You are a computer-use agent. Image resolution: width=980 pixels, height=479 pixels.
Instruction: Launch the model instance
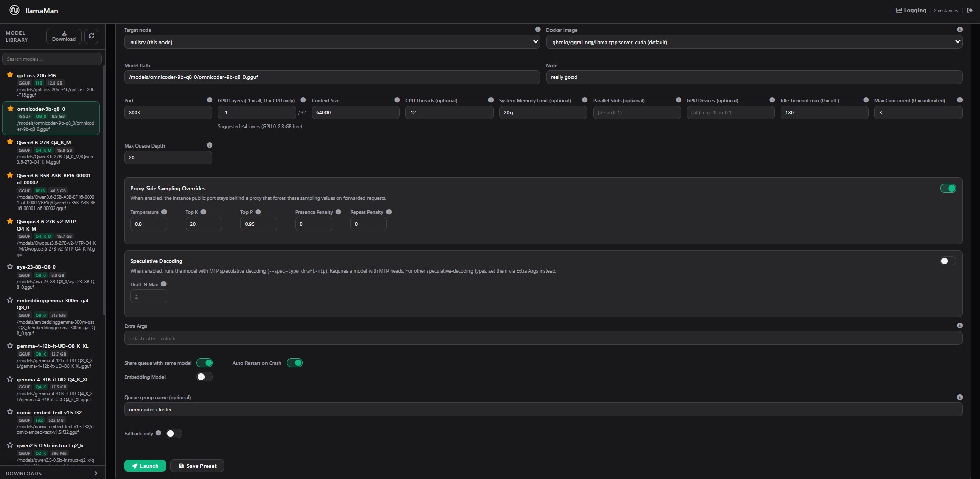145,466
